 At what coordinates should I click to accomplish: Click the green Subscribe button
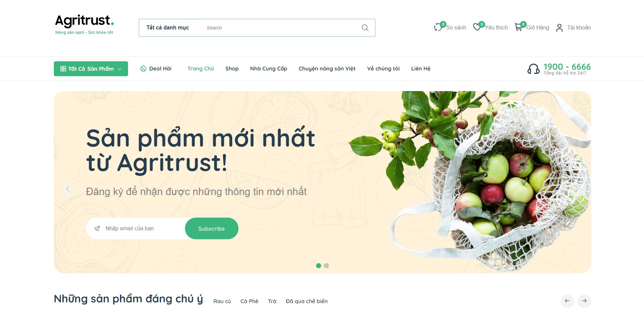212,229
